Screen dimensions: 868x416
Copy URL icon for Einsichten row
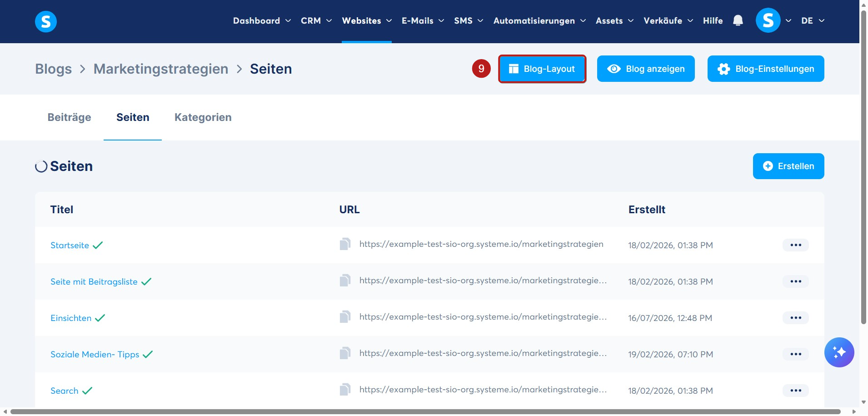click(345, 317)
